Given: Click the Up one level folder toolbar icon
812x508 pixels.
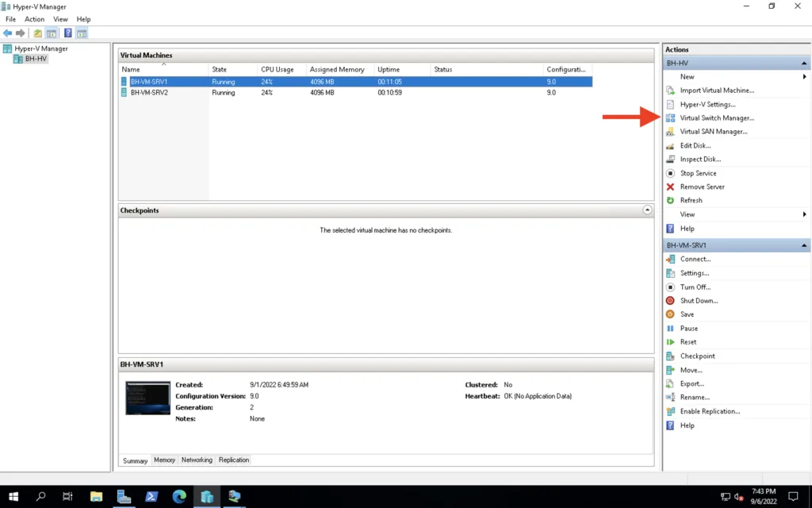Looking at the screenshot, I should [38, 33].
